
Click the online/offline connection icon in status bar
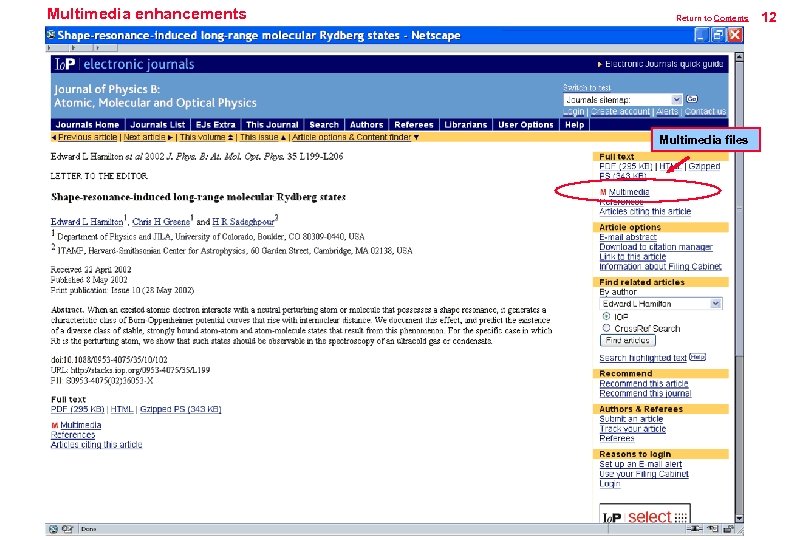pyautogui.click(x=694, y=529)
